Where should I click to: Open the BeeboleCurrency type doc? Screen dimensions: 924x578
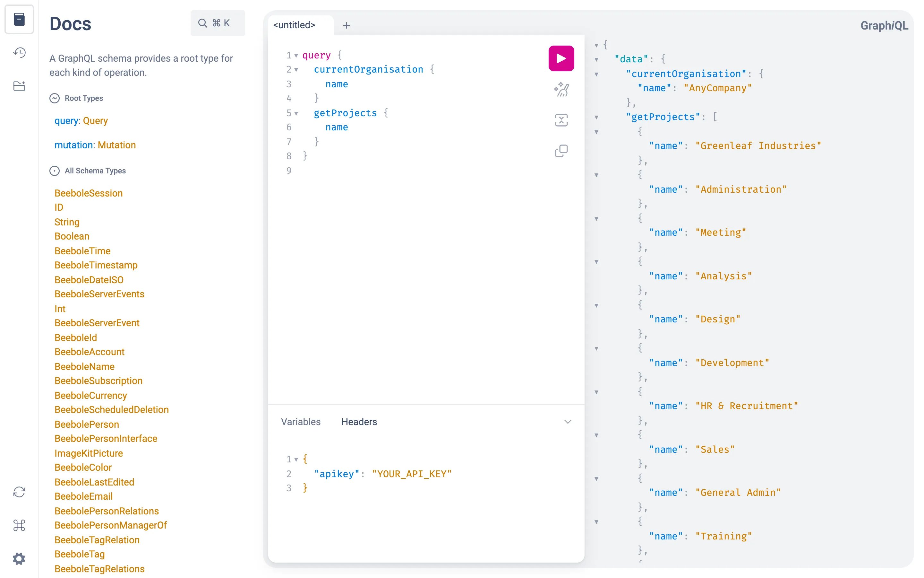pyautogui.click(x=90, y=395)
